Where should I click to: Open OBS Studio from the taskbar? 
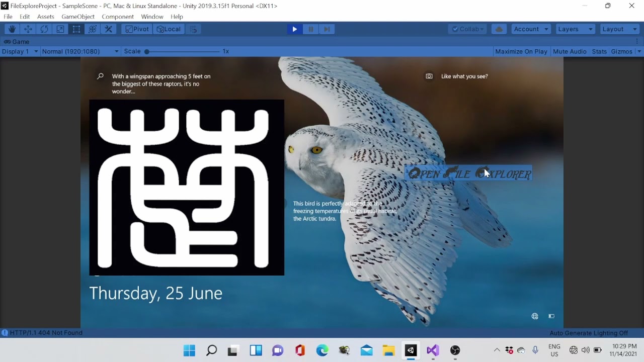coord(455,350)
